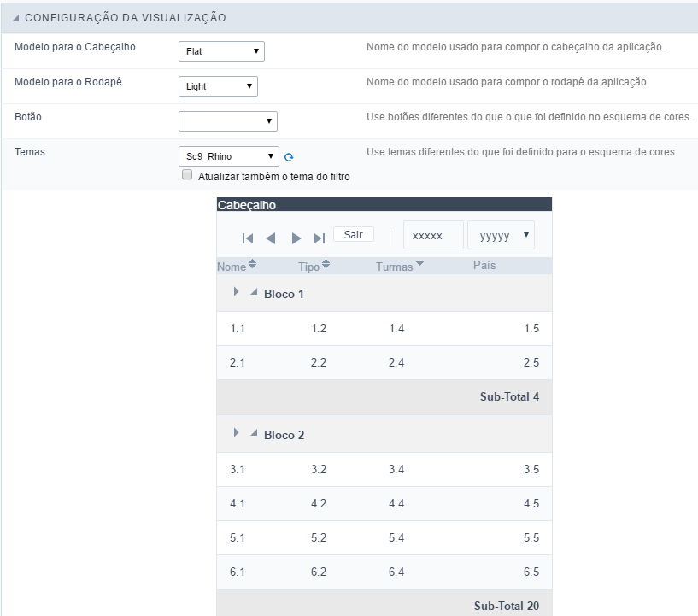
Task: Click cell 6.1
Action: tap(238, 572)
